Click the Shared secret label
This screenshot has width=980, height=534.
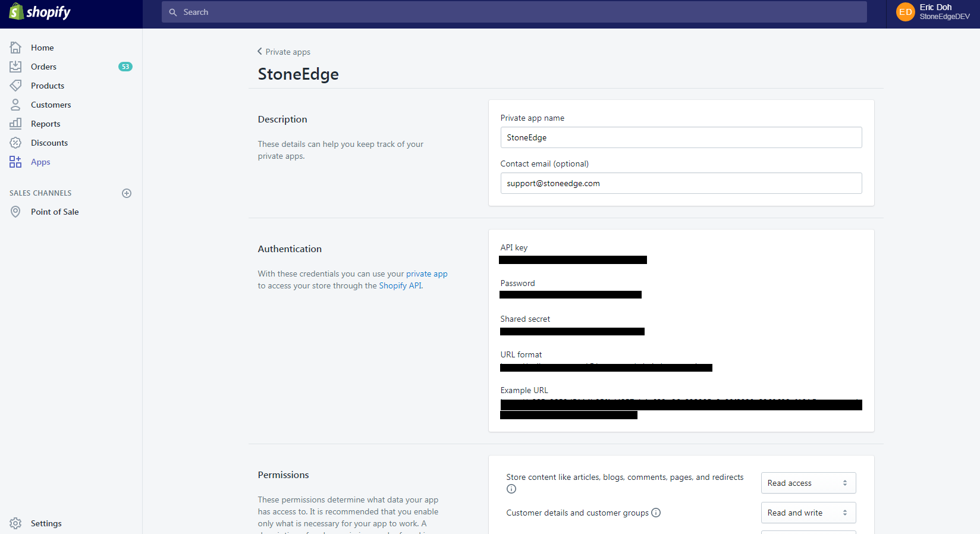[525, 319]
